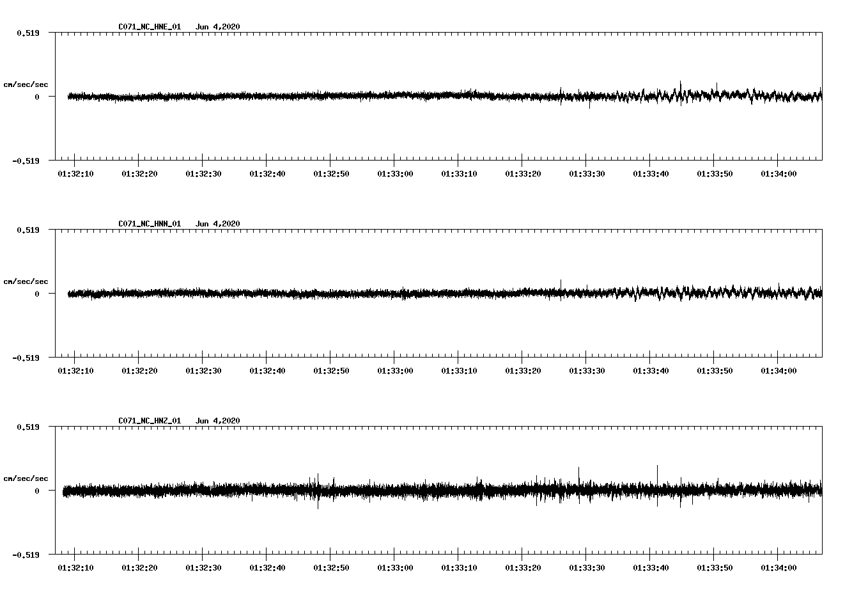Select 01:33:10 tick label under HNE plot
This screenshot has width=868, height=591.
(459, 173)
